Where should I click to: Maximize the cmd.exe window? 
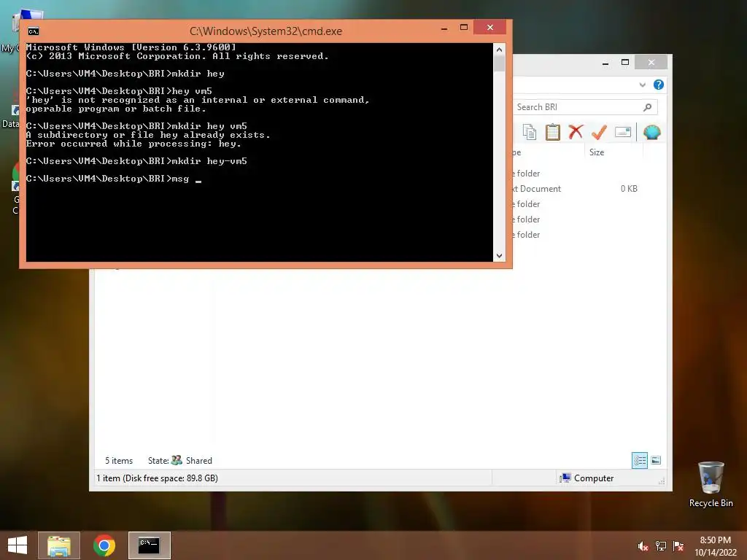[x=463, y=28]
